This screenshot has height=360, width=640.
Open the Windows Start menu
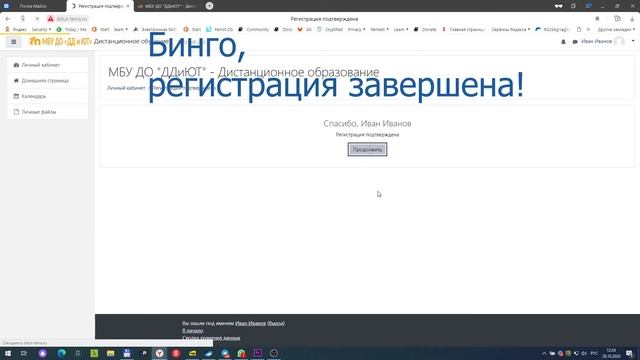8,353
